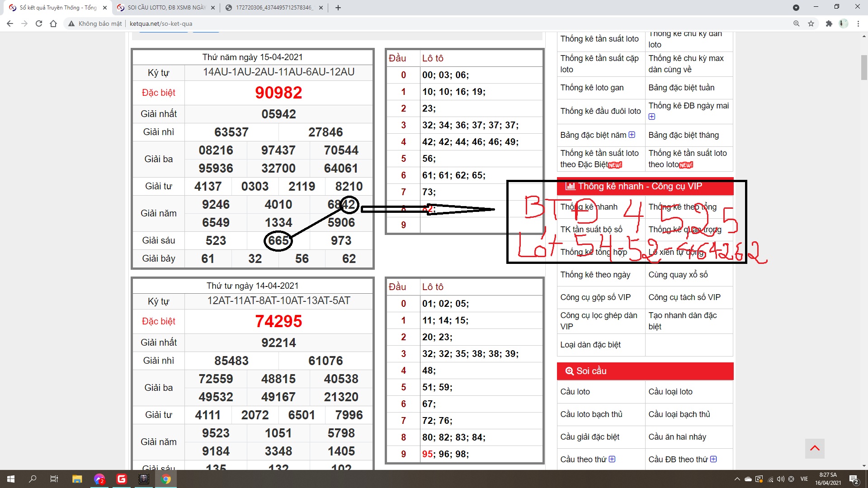This screenshot has width=868, height=488.
Task: Open the not-secure site warning icon
Action: 71,23
